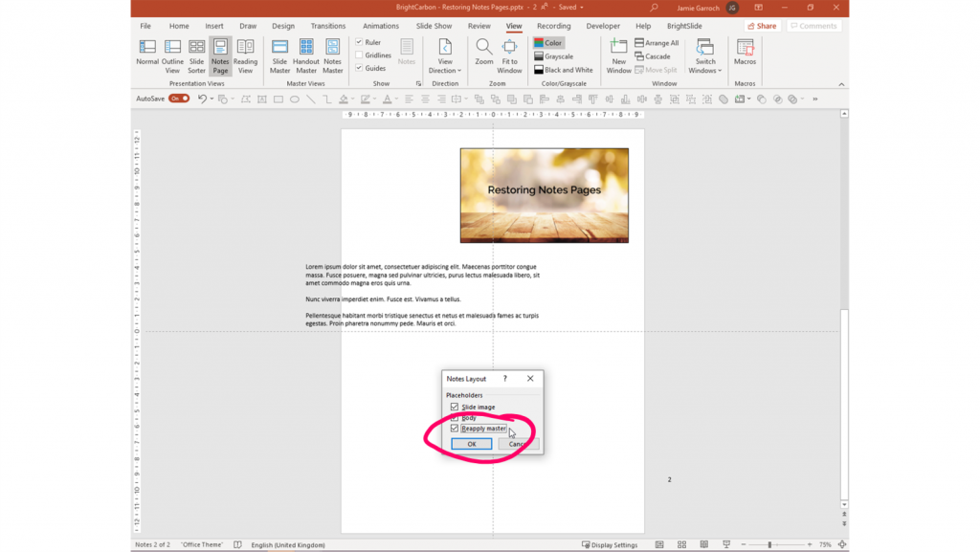Open the Notes Master view
Viewport: 980px width, 552px height.
(x=332, y=55)
